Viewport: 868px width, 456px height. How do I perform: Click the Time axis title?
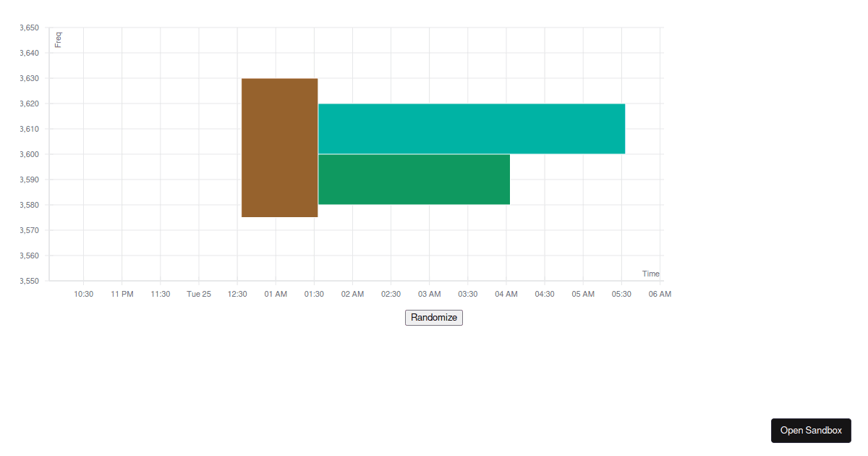pos(650,274)
